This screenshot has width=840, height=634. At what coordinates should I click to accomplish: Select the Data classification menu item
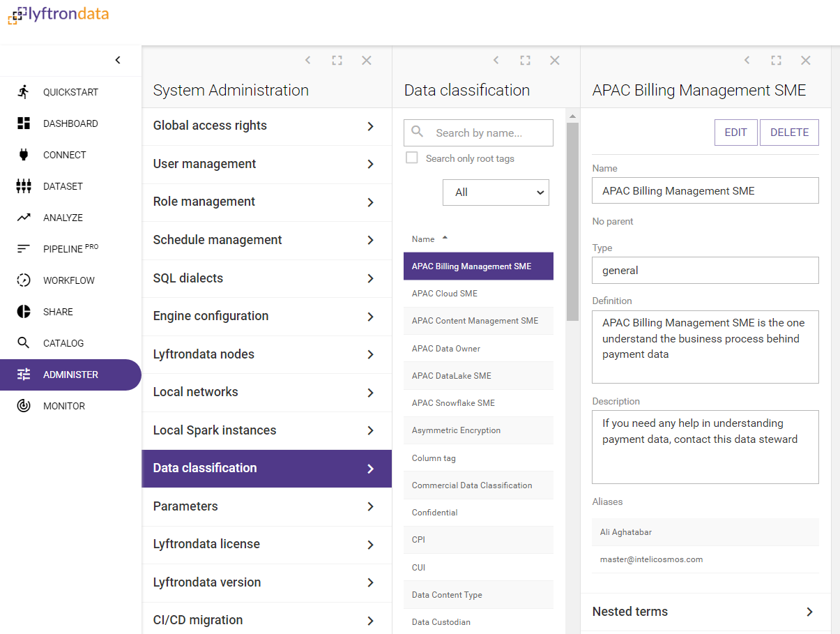pos(266,468)
